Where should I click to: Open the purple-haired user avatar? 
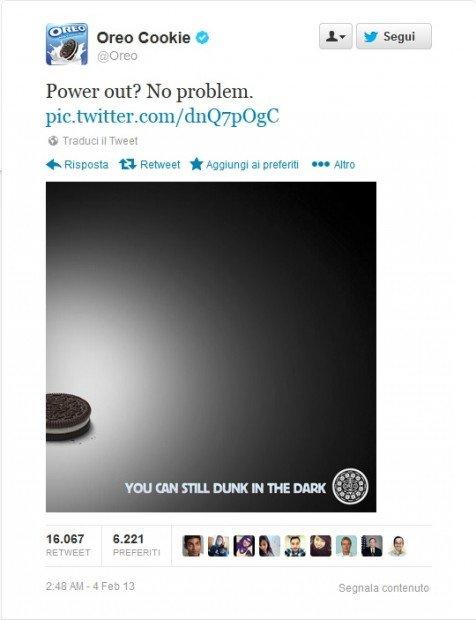tap(244, 546)
